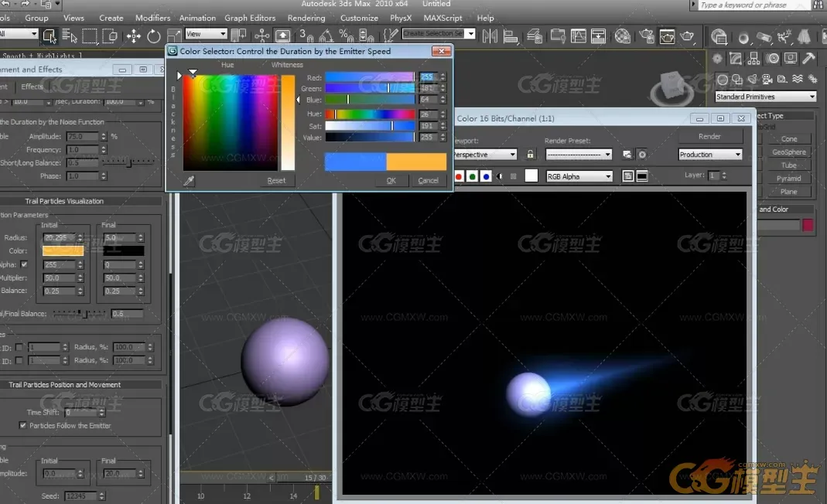
Task: Open the Material Editor
Action: coord(622,36)
